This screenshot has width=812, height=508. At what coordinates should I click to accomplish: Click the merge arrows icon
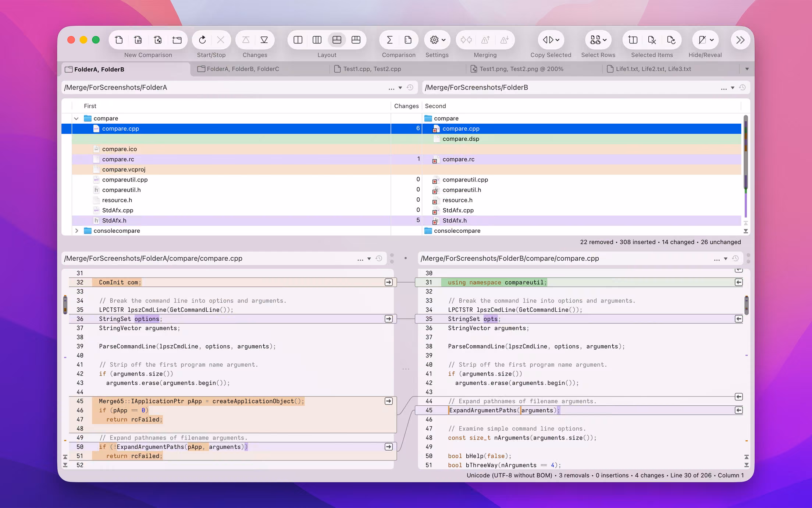coord(466,40)
